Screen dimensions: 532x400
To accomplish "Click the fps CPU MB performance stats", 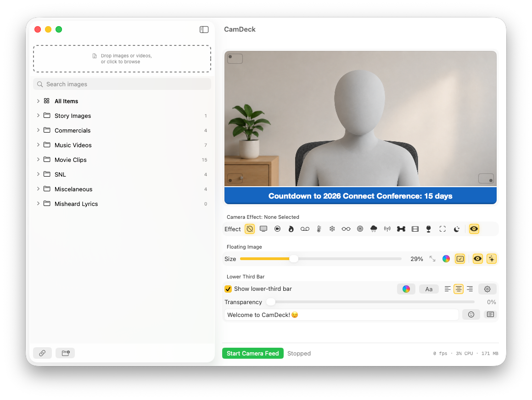I will pos(465,353).
